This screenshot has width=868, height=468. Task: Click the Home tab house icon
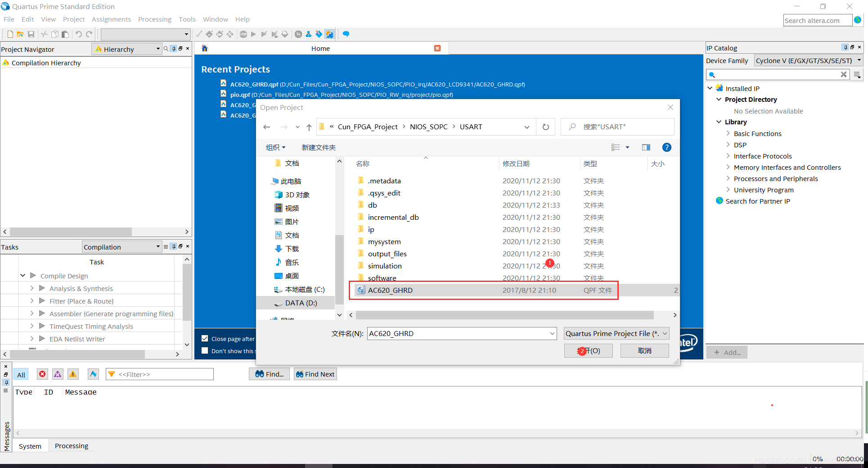point(205,48)
